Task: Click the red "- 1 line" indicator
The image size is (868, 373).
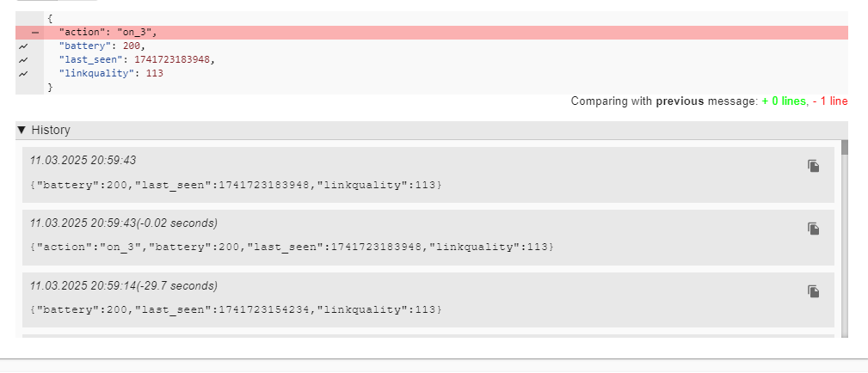Action: coord(830,101)
